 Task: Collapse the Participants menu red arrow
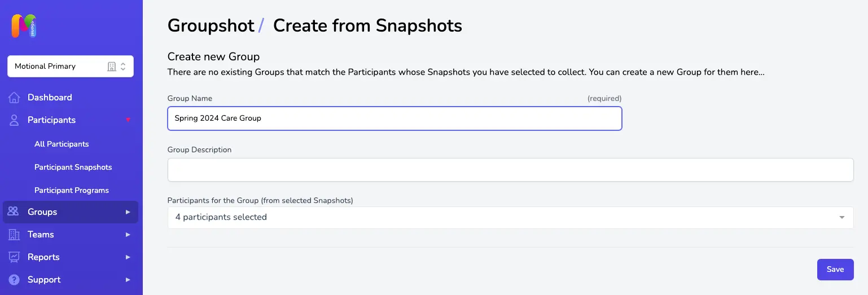click(128, 120)
